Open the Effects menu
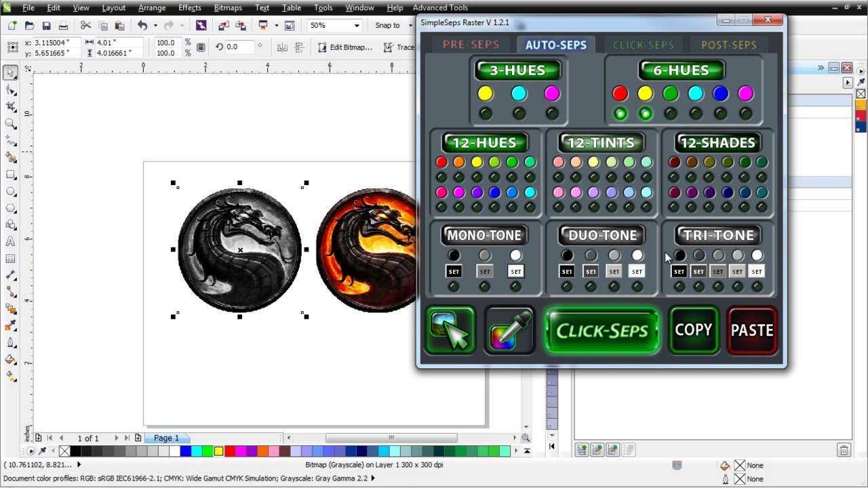The image size is (868, 488). 190,7
